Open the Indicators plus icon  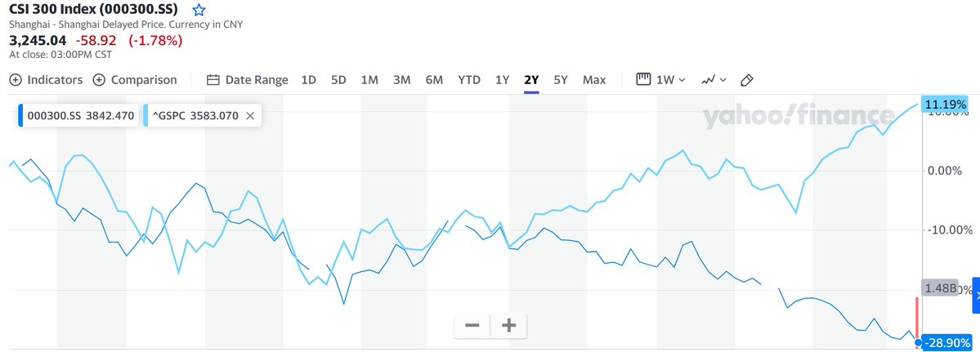[16, 80]
